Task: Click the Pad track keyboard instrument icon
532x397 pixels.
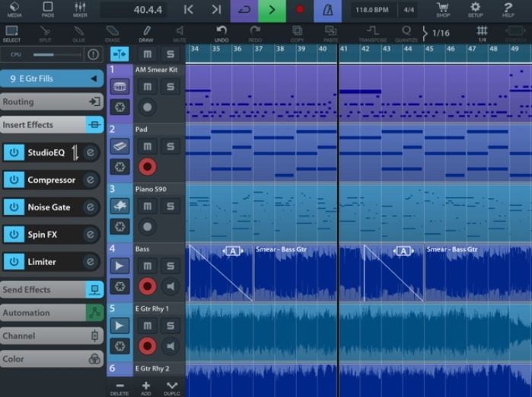Action: point(119,146)
